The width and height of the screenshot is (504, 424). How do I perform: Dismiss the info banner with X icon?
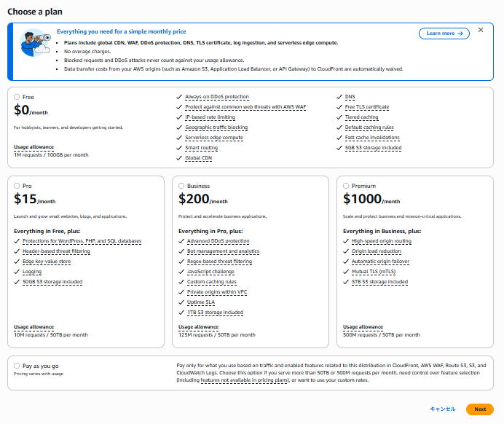pos(481,31)
